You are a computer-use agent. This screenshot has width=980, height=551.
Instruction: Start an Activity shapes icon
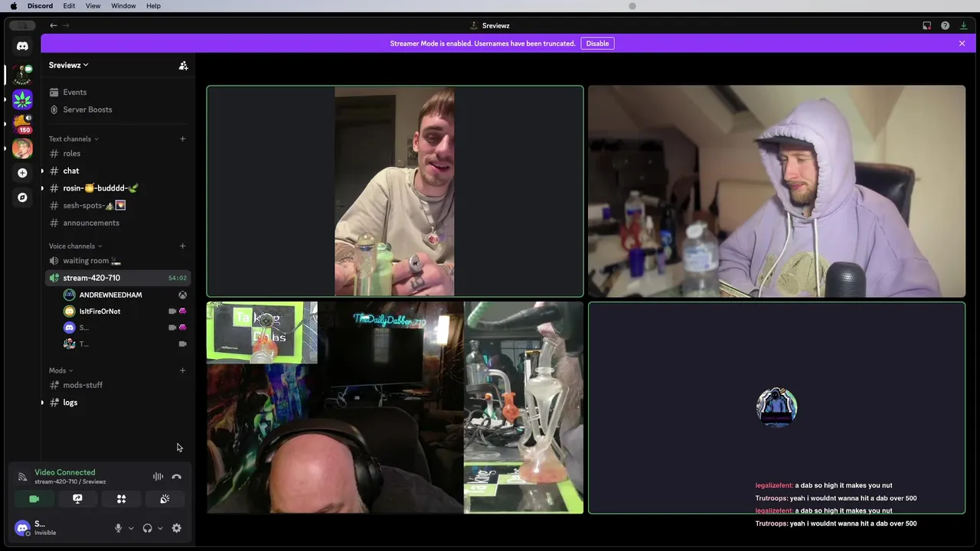[x=121, y=499]
